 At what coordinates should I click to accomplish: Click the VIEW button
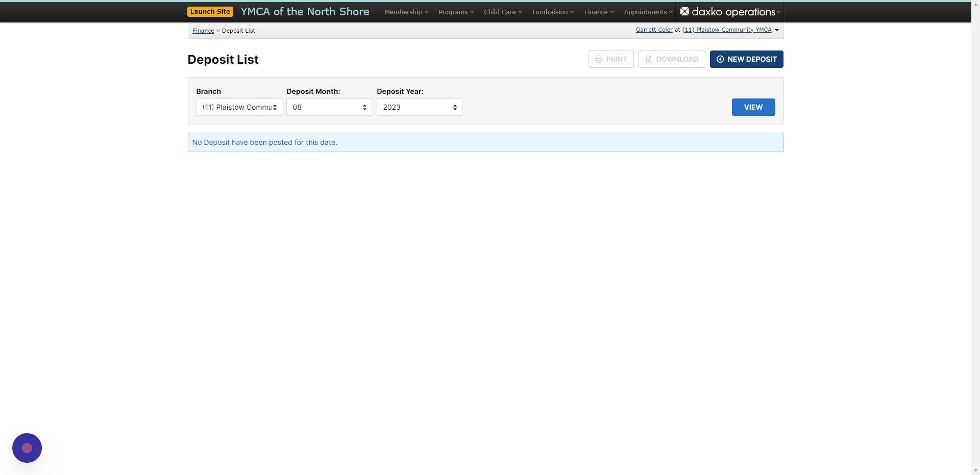[753, 107]
